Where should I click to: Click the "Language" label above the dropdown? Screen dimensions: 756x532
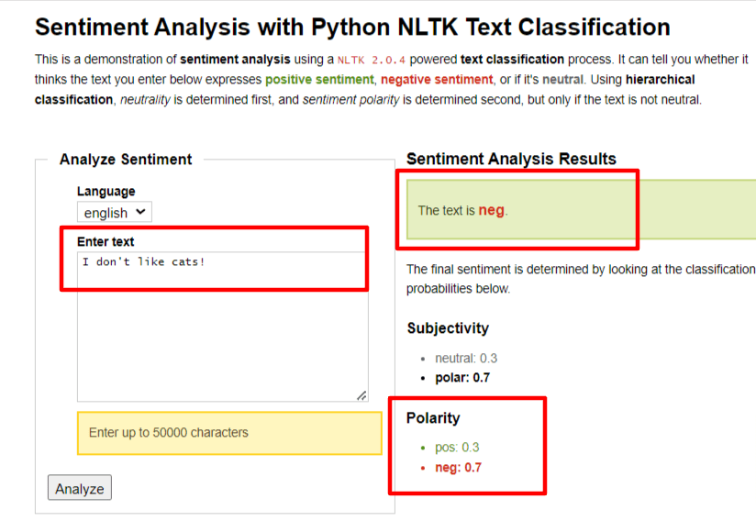(x=106, y=192)
